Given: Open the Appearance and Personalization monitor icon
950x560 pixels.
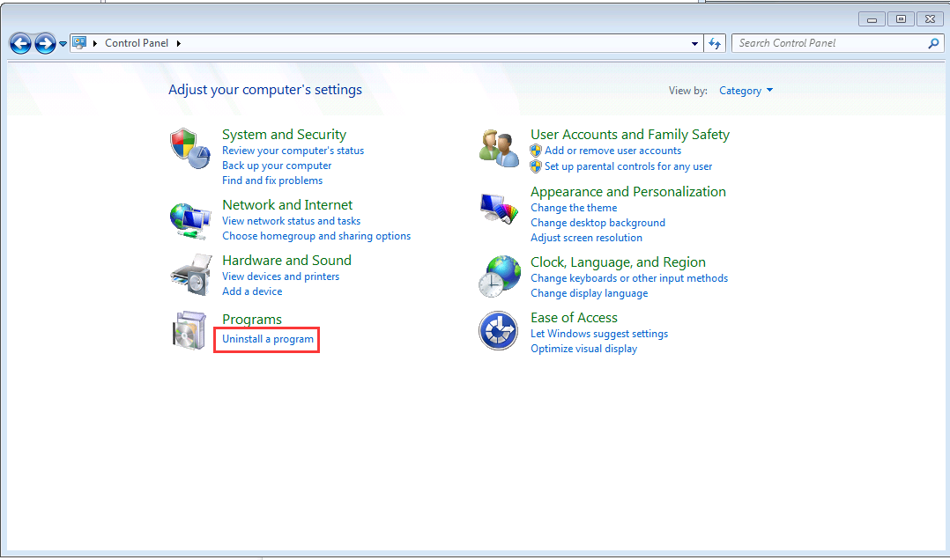Looking at the screenshot, I should 499,209.
